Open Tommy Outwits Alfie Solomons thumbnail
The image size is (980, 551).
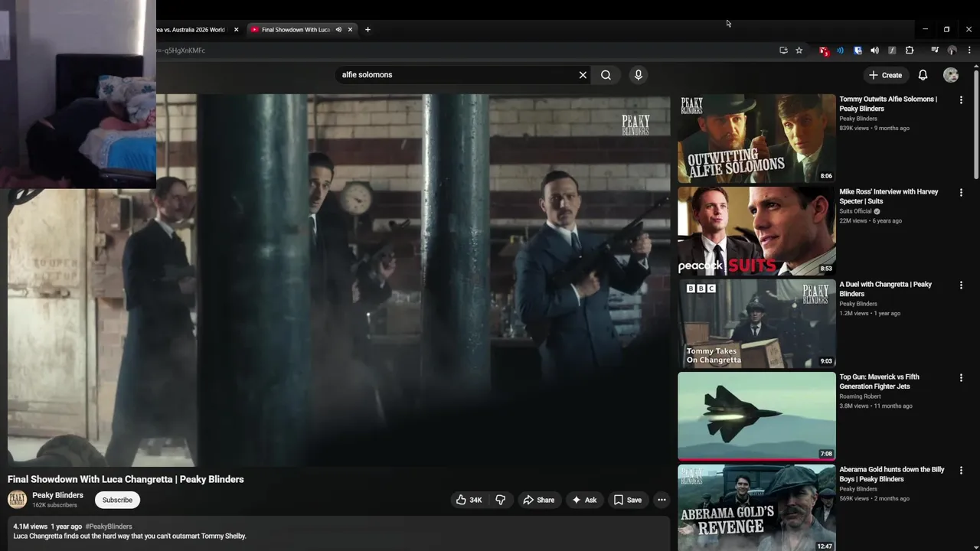pyautogui.click(x=756, y=139)
